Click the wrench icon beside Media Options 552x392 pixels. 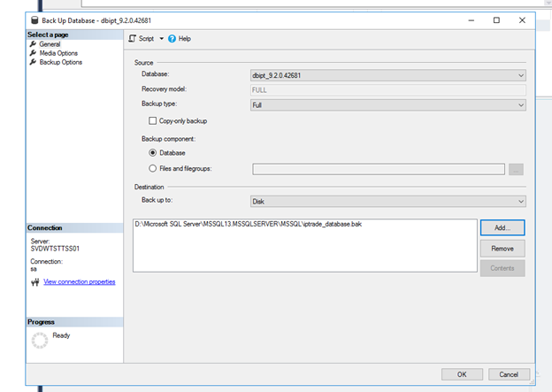pyautogui.click(x=33, y=53)
